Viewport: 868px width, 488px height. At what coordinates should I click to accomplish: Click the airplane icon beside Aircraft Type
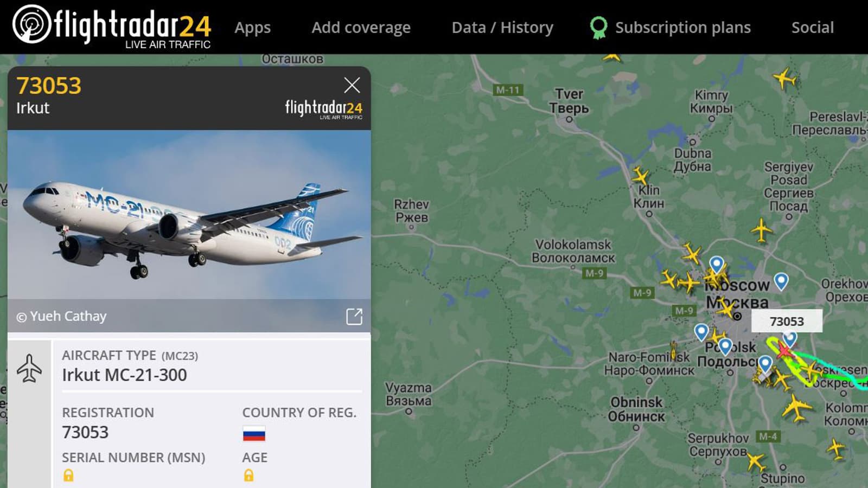[x=29, y=369]
